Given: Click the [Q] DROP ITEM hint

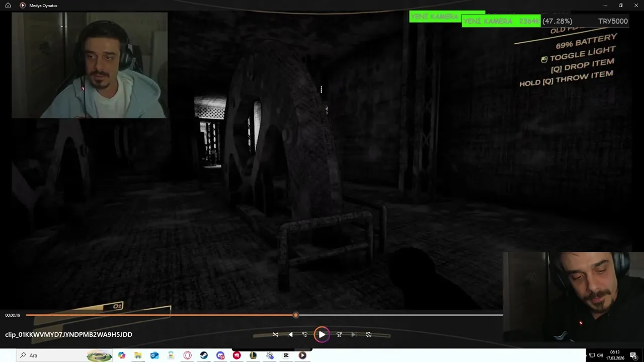Looking at the screenshot, I should 582,65.
